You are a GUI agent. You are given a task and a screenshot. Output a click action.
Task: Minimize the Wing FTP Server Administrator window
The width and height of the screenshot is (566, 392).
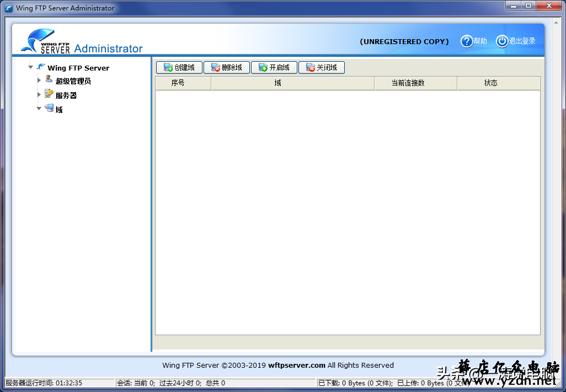(514, 6)
